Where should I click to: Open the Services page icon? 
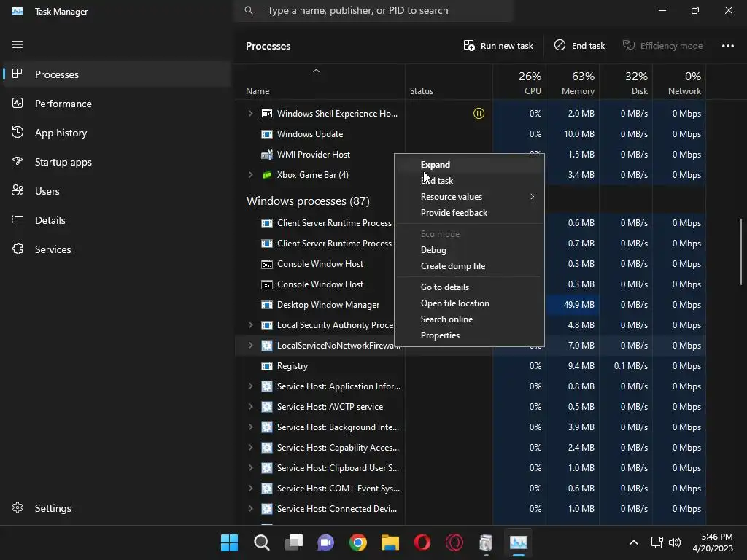pyautogui.click(x=18, y=249)
